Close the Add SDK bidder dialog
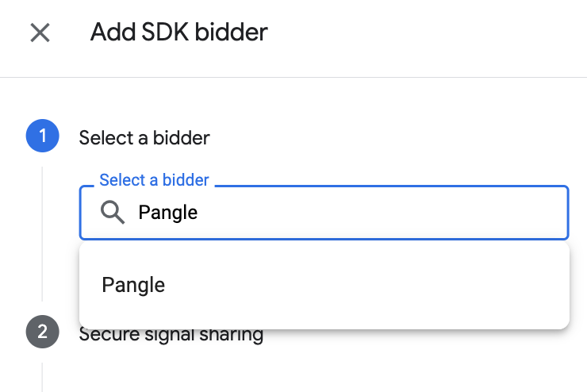 (x=40, y=33)
